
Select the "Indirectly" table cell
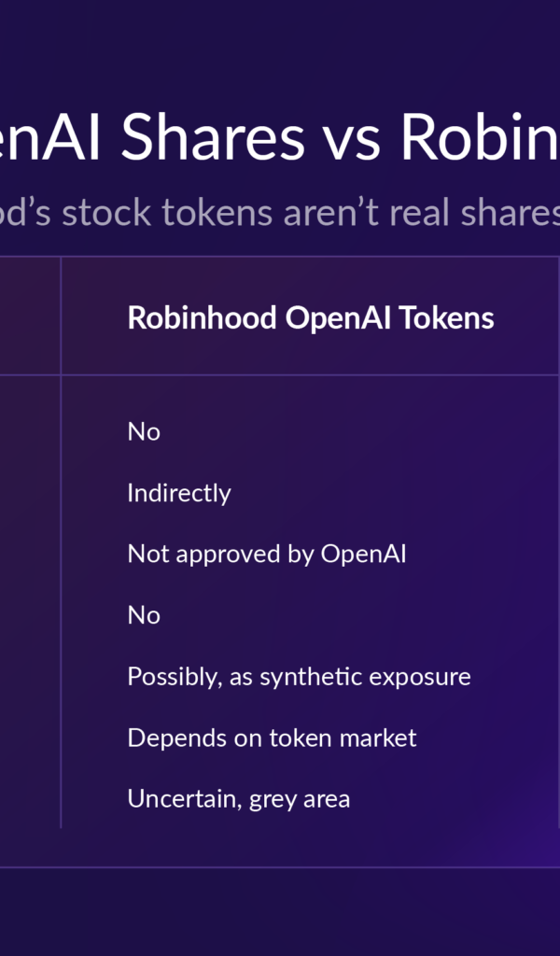[178, 493]
